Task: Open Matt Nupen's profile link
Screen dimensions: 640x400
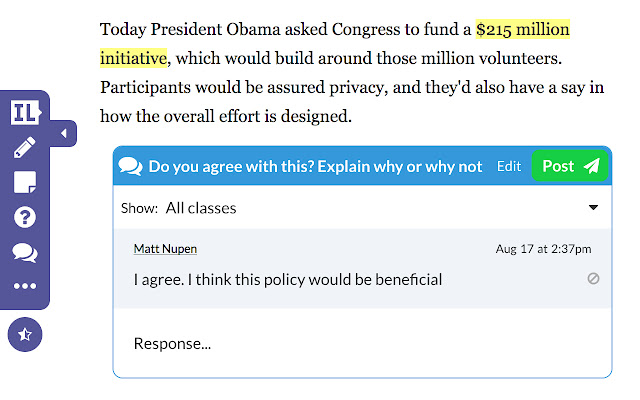Action: point(165,248)
